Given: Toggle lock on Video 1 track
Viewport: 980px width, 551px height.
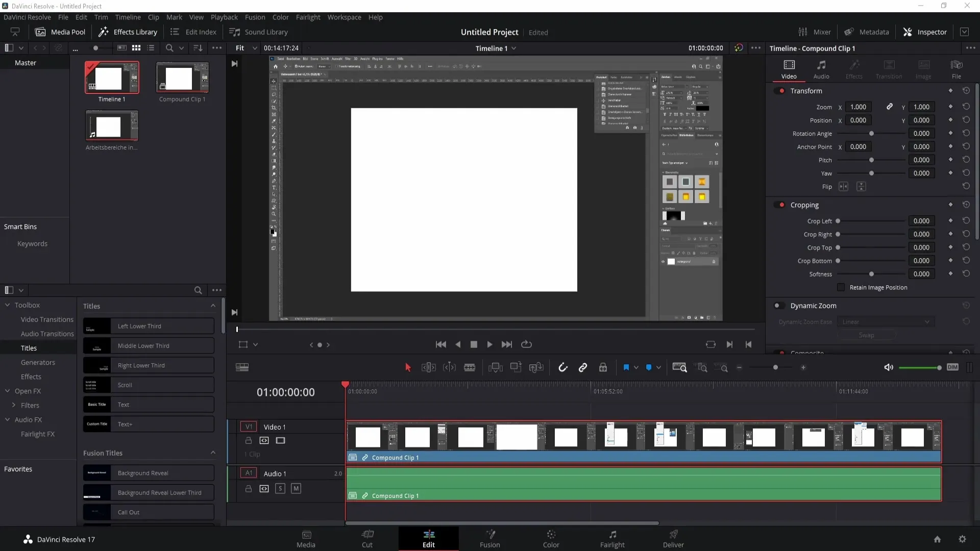Looking at the screenshot, I should coord(249,441).
